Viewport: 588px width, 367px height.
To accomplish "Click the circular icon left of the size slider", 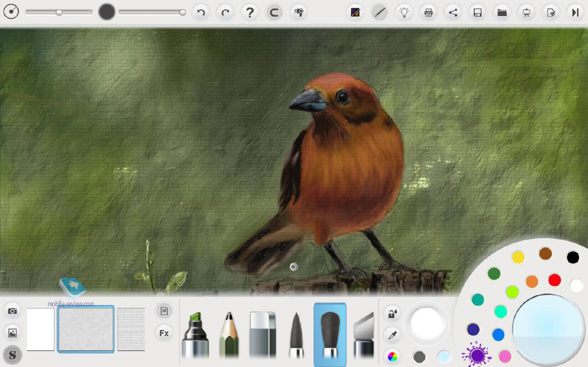I will (11, 12).
